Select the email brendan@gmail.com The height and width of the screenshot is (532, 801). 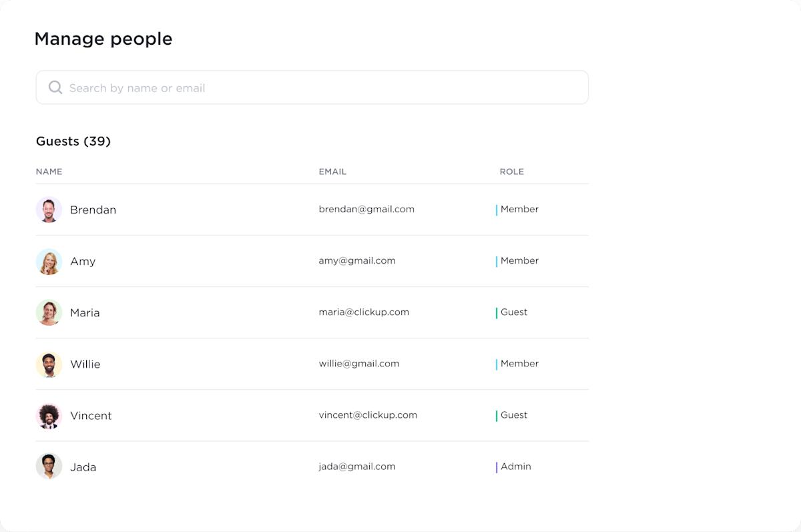pyautogui.click(x=366, y=210)
